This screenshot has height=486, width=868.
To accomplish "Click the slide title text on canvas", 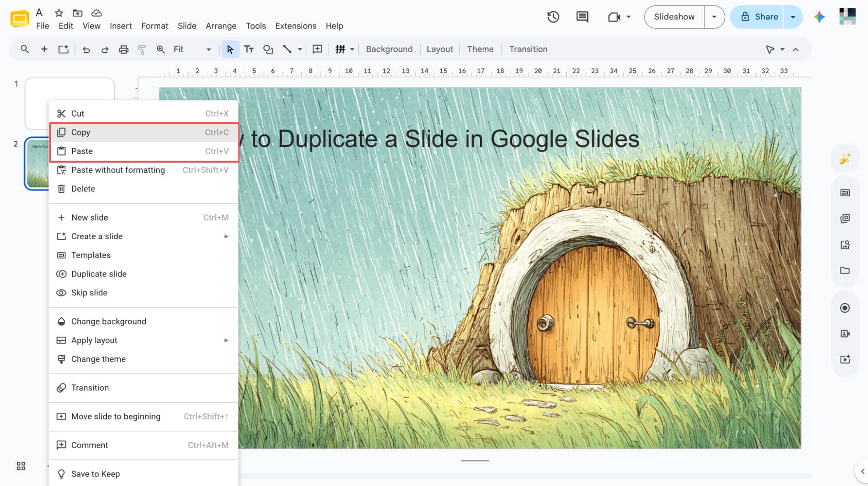I will (439, 139).
